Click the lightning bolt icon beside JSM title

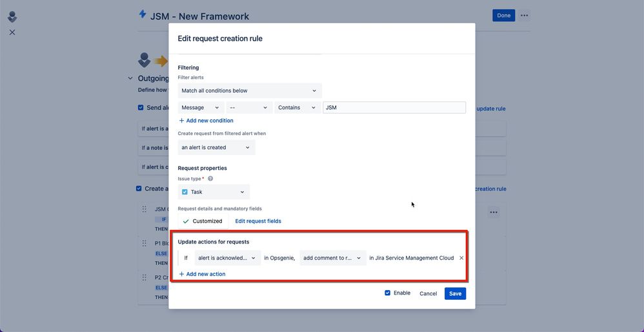[x=143, y=14]
